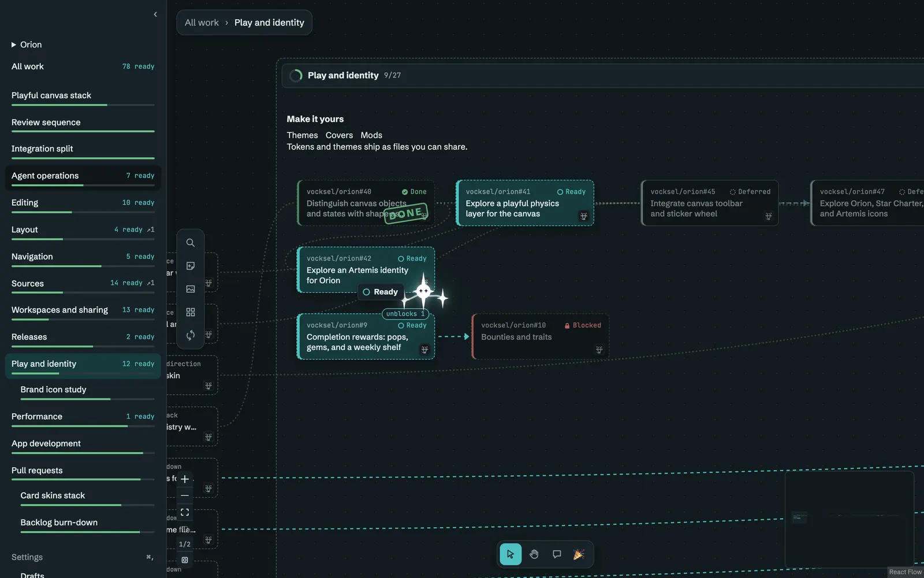Zoom out with the minus button
The image size is (924, 578).
tap(185, 495)
